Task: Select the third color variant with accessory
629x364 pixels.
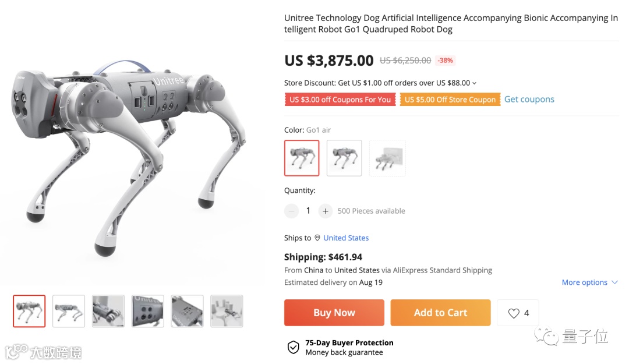Action: click(x=387, y=158)
